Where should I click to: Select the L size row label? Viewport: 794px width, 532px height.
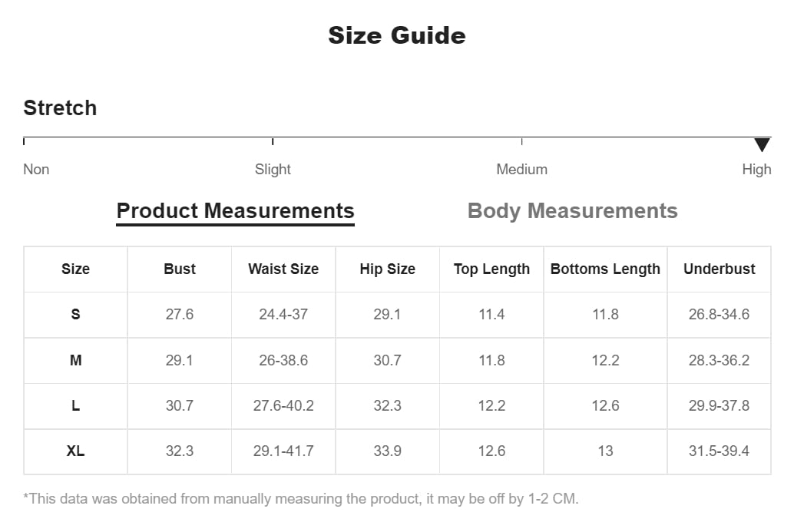[x=75, y=406]
